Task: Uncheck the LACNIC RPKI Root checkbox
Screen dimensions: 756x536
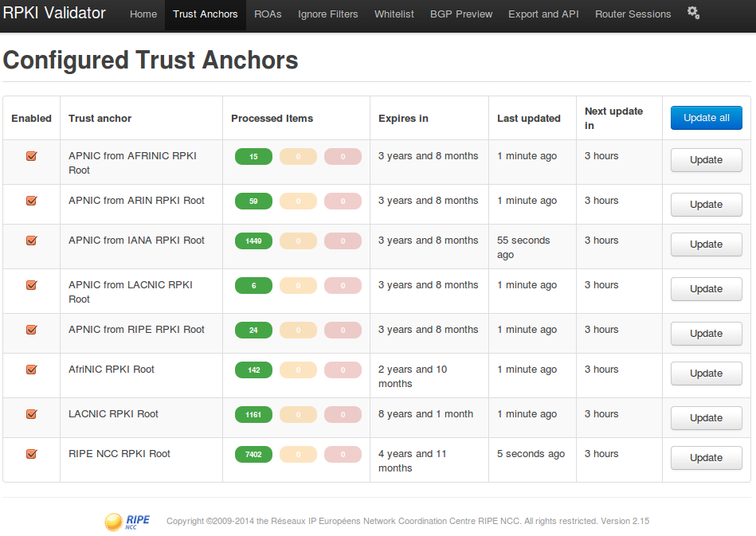Action: coord(31,414)
